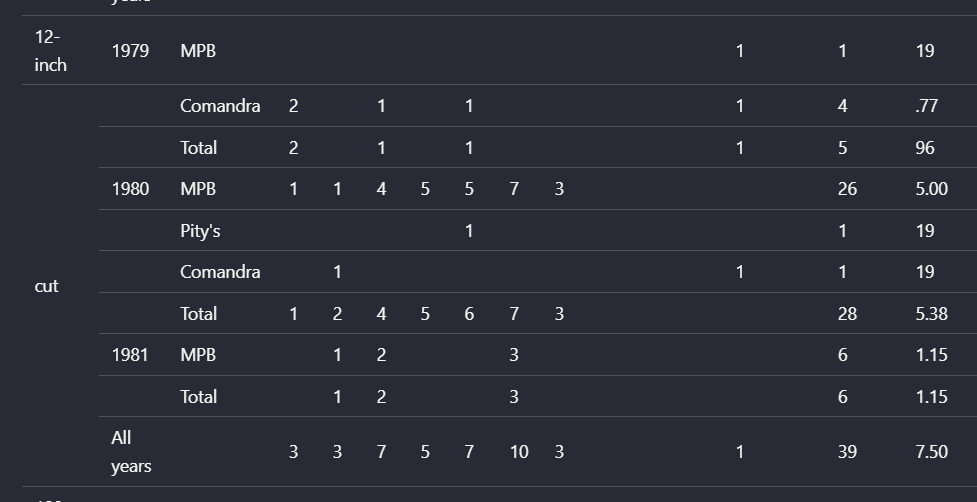The width and height of the screenshot is (977, 502).
Task: Select the 1980 year cell
Action: point(130,189)
